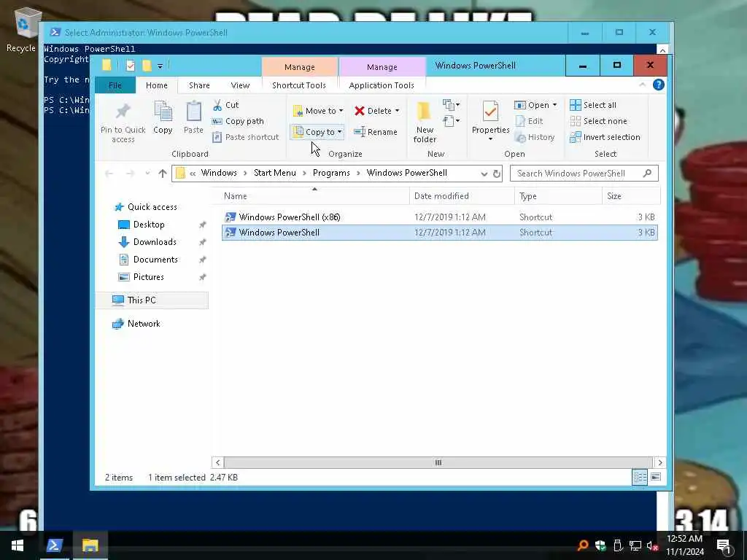This screenshot has width=747, height=560.
Task: Click Paste shortcut in ribbon
Action: pos(245,137)
